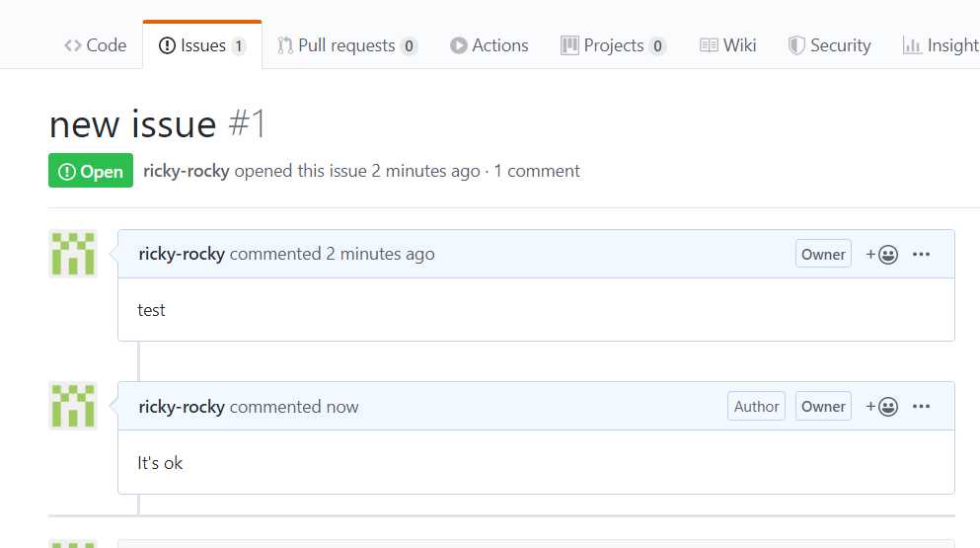Add reaction to the 'It's ok' comment

(882, 407)
